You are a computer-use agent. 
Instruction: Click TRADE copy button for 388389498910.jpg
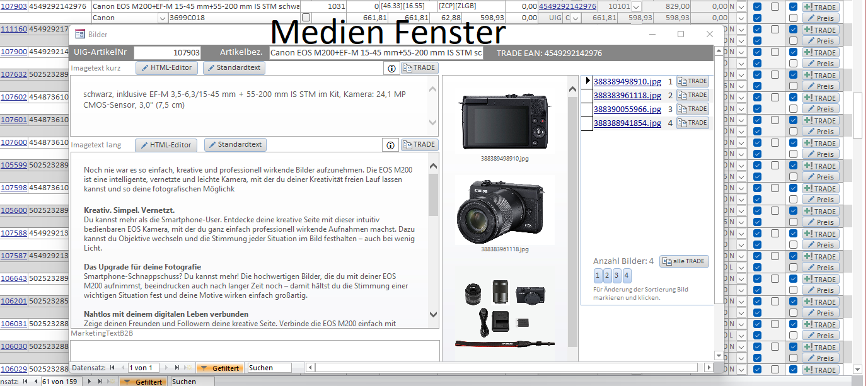(693, 81)
